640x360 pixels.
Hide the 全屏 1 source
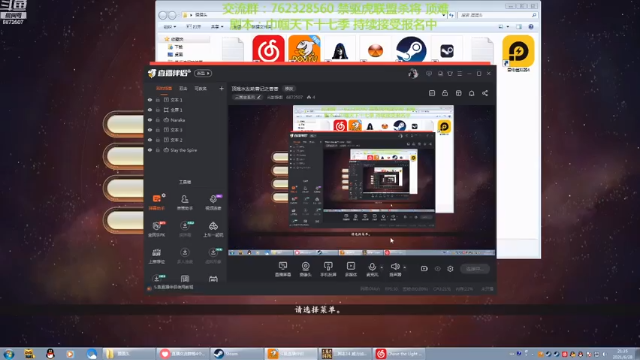tap(150, 110)
